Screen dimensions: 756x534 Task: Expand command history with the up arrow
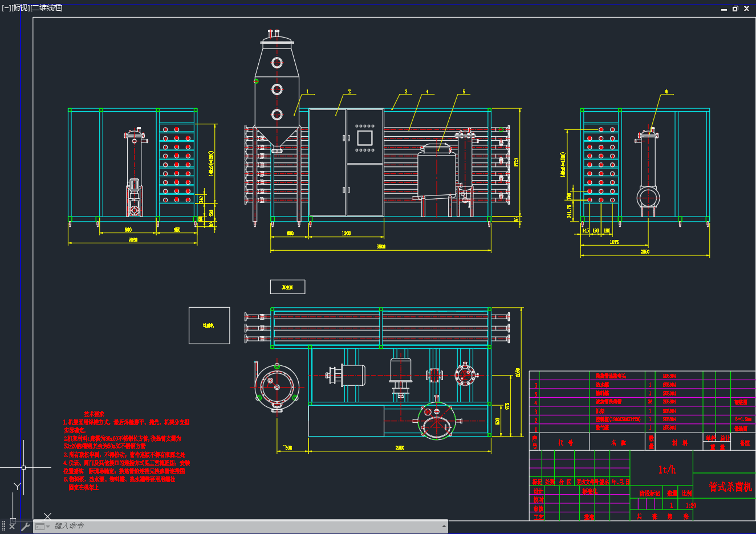click(x=444, y=526)
